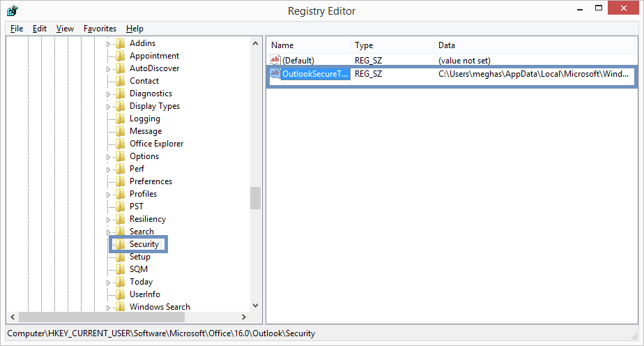The width and height of the screenshot is (644, 346).
Task: Expand the Resiliency key
Action: [109, 220]
